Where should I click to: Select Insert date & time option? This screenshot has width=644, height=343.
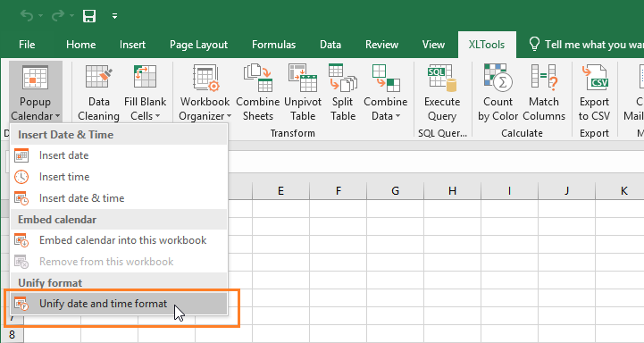pyautogui.click(x=119, y=198)
